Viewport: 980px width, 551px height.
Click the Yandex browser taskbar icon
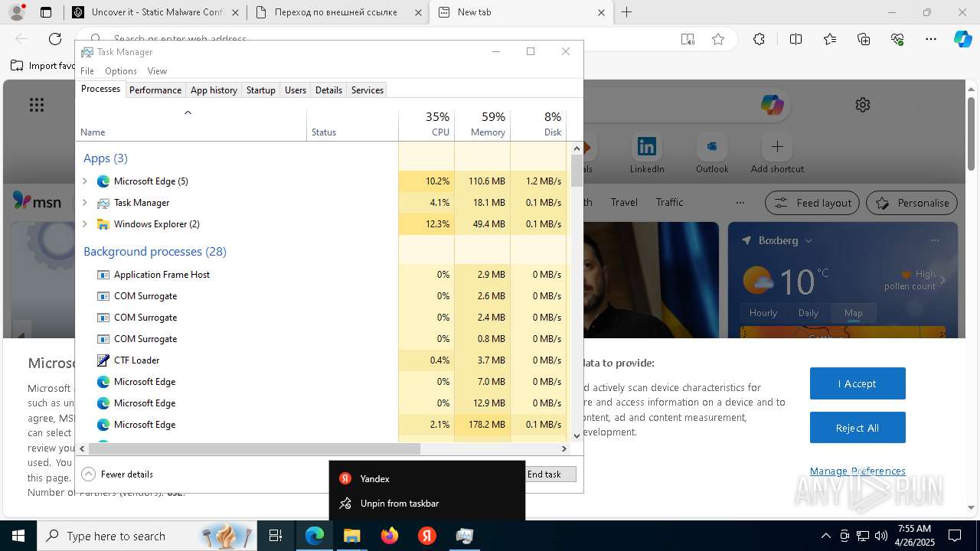tap(427, 536)
